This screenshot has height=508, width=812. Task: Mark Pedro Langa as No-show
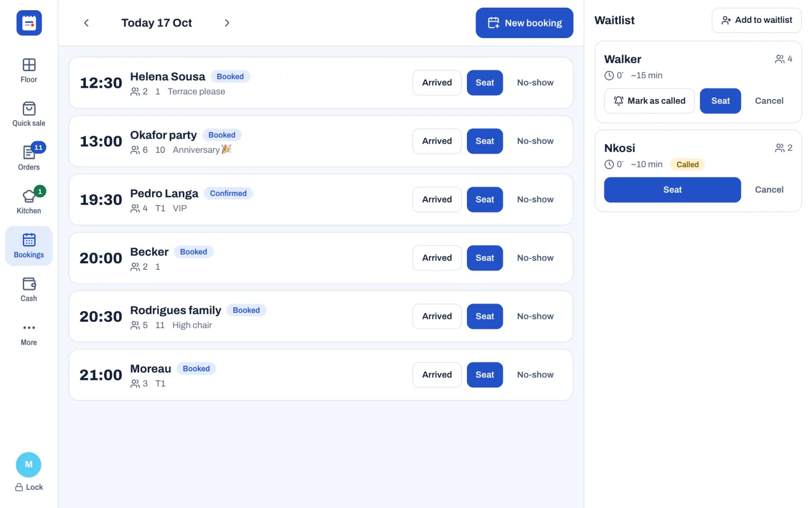[x=535, y=200]
